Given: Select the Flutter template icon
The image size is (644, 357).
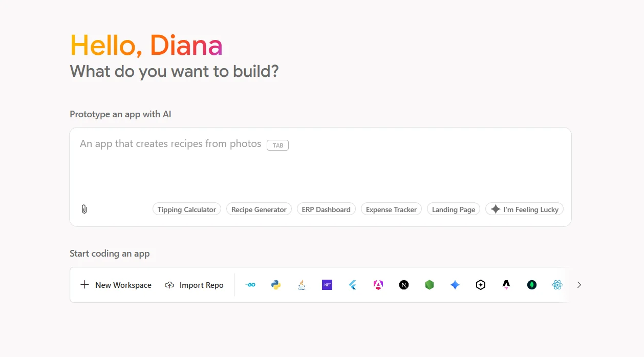Looking at the screenshot, I should coord(352,285).
